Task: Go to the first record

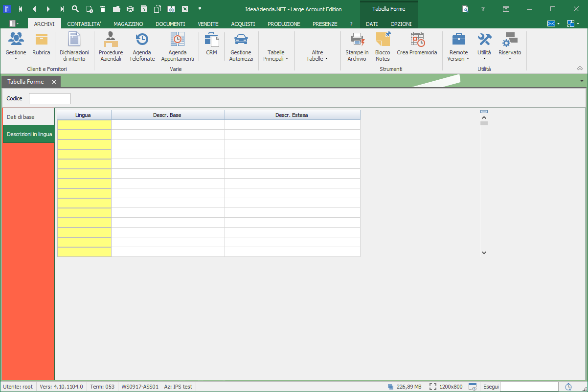Action: (21, 9)
